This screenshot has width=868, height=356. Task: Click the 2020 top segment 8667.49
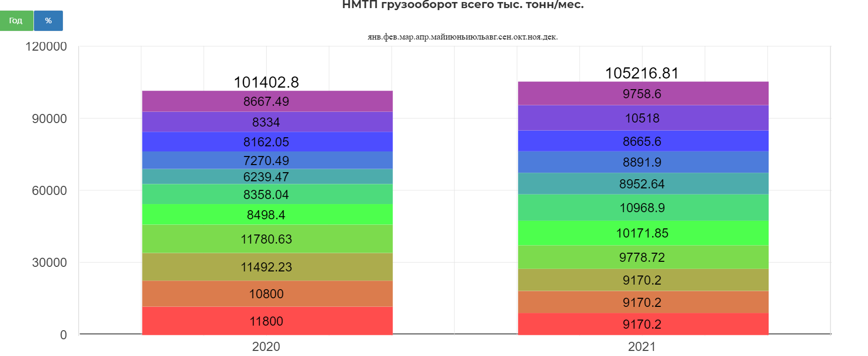(x=267, y=101)
